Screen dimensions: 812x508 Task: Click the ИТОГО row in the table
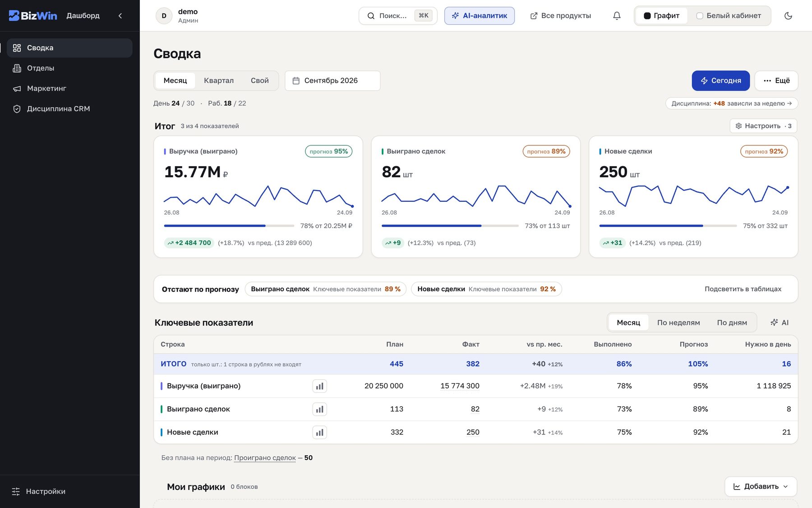click(476, 364)
